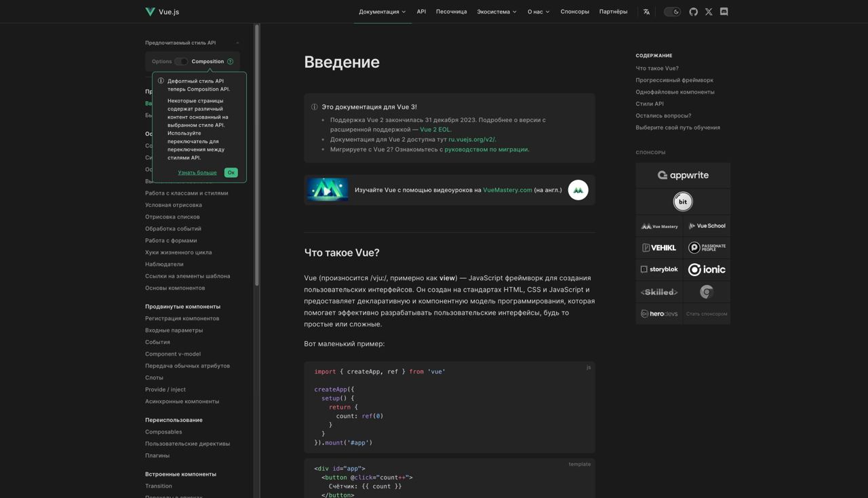Open Ссылки на элементы шаблона page
This screenshot has width=868, height=498.
(188, 276)
